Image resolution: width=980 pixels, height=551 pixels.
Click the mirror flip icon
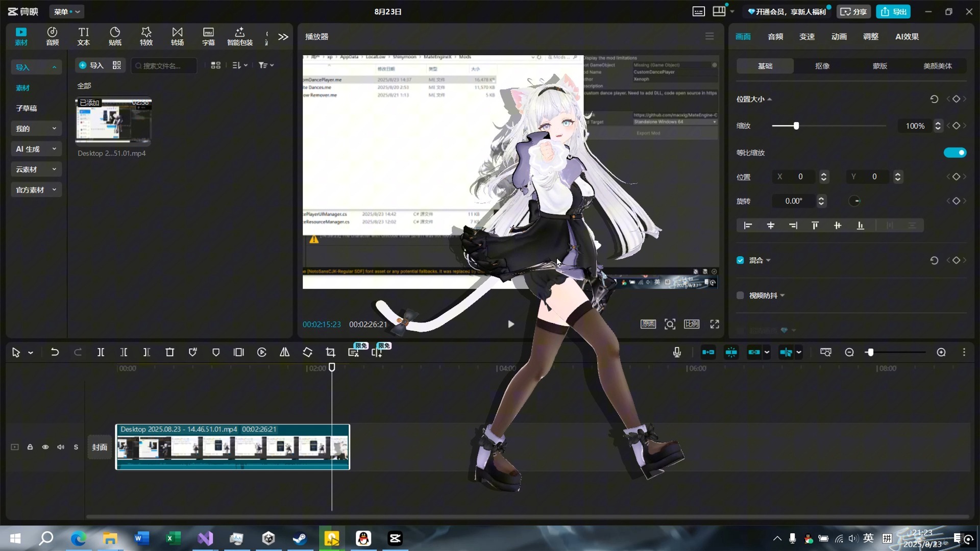[x=285, y=352]
